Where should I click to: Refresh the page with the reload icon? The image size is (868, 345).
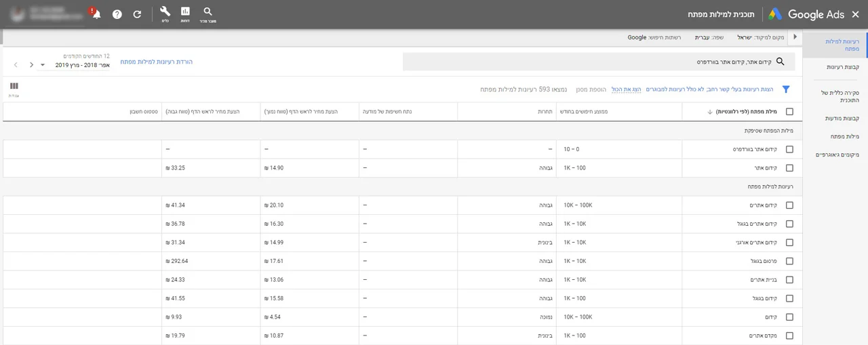point(137,14)
